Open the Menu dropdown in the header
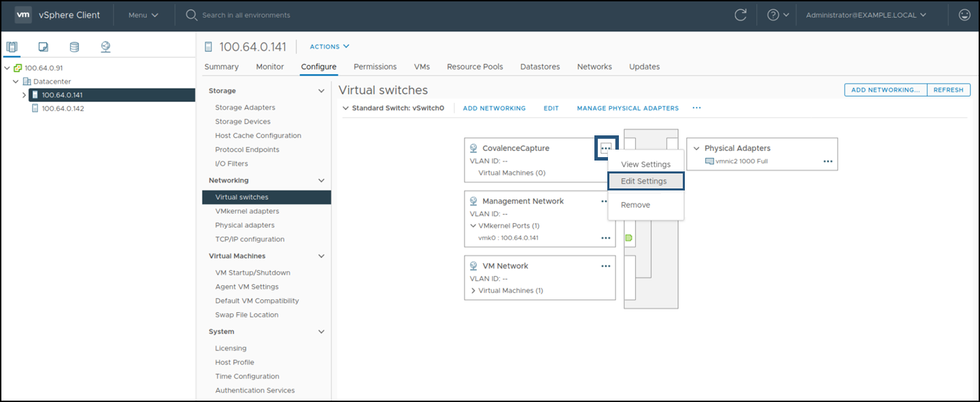This screenshot has height=402, width=980. pos(143,15)
